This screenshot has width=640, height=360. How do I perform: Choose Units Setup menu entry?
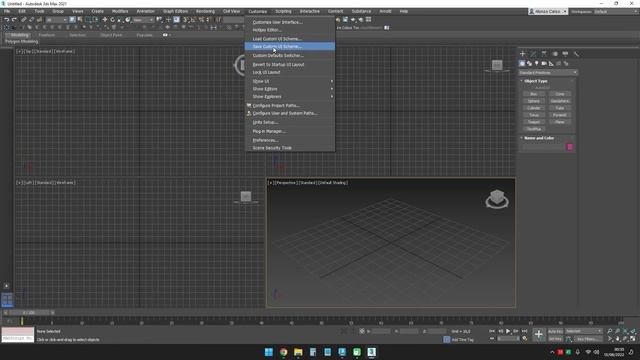tap(290, 122)
